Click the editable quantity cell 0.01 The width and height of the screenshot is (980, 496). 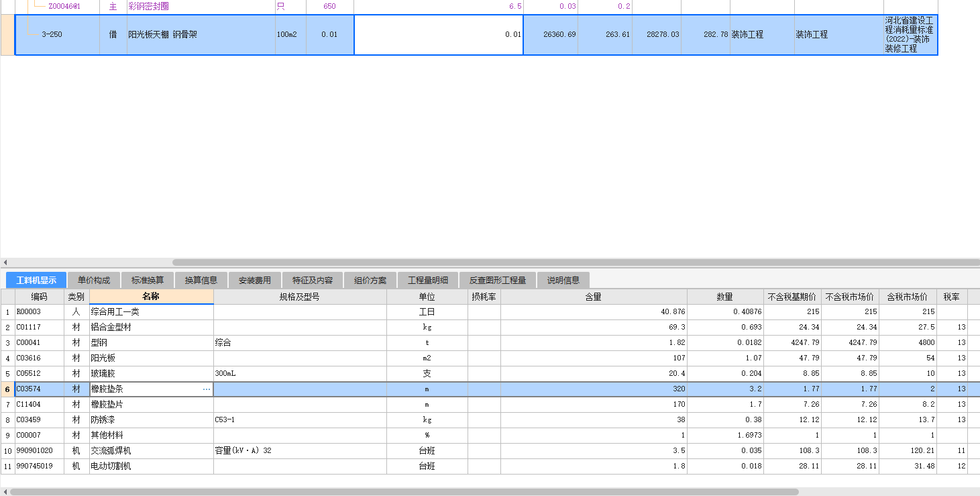pyautogui.click(x=439, y=35)
